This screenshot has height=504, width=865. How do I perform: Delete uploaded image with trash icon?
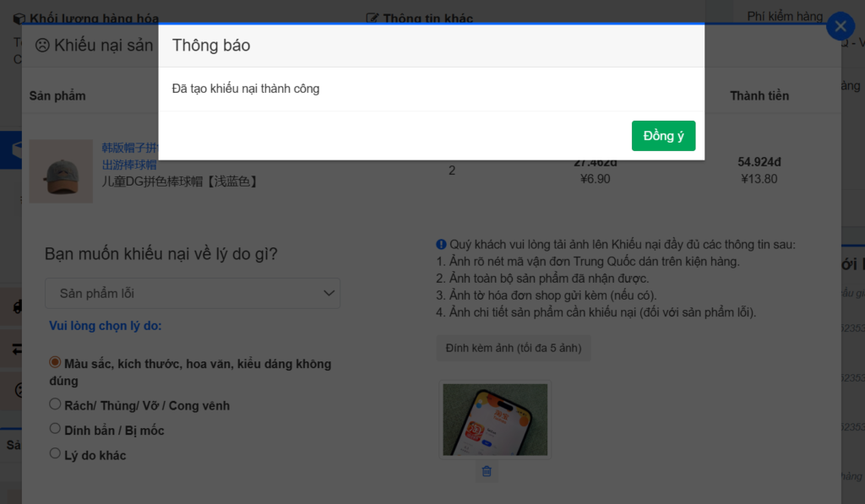point(487,471)
